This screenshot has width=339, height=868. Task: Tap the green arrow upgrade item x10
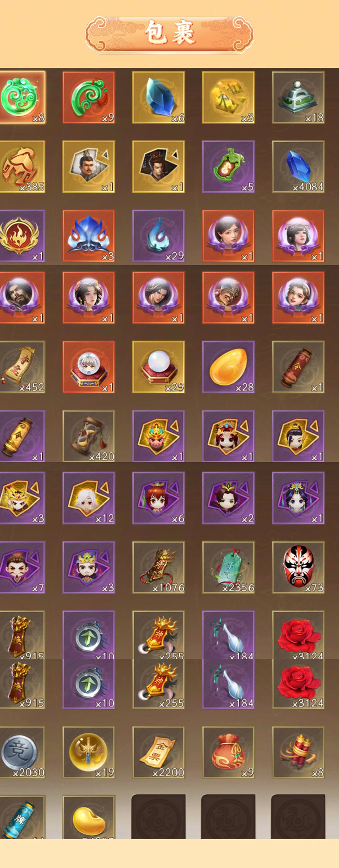pyautogui.click(x=89, y=683)
